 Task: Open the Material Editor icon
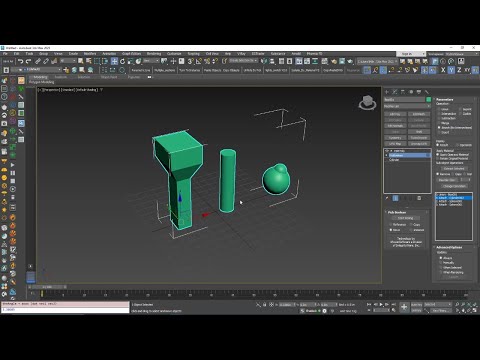pyautogui.click(x=325, y=61)
